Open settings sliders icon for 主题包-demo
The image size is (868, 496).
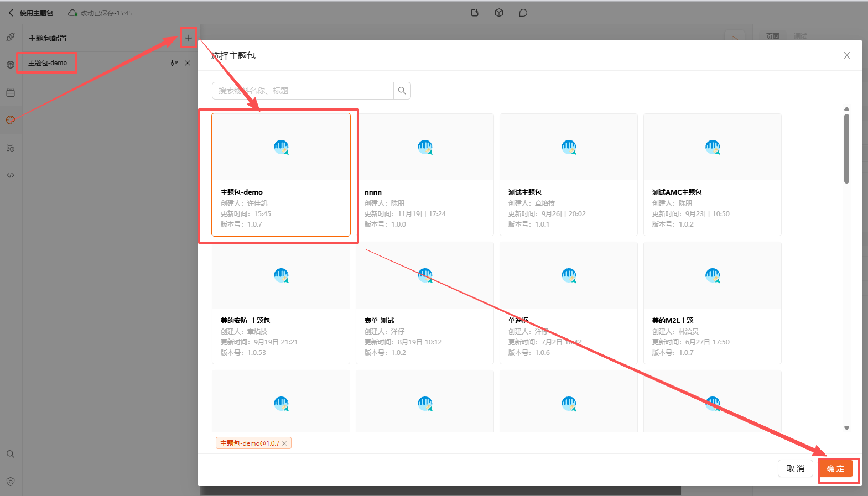click(174, 63)
